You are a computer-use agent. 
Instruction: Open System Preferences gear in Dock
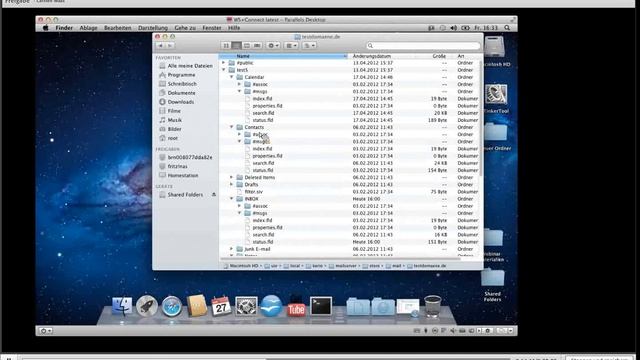246,306
